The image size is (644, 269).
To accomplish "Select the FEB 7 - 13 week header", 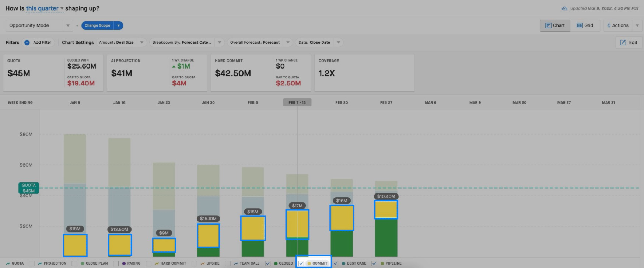I will tap(297, 102).
